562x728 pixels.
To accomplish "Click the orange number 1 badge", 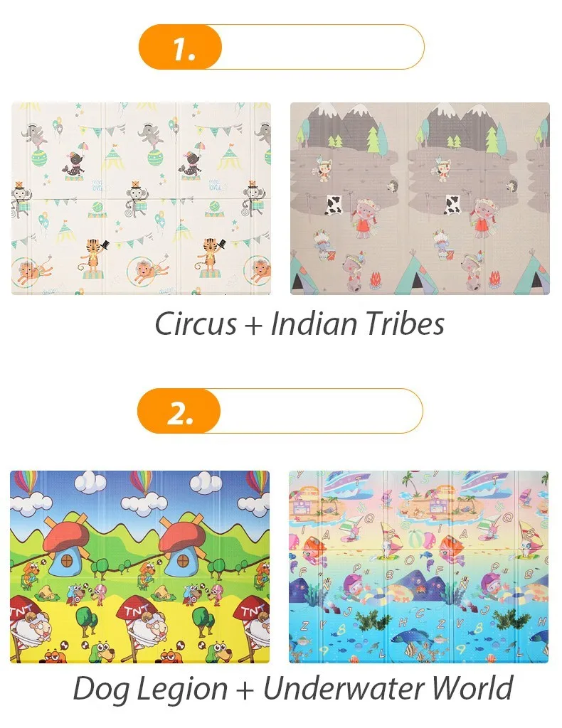I will click(x=180, y=47).
